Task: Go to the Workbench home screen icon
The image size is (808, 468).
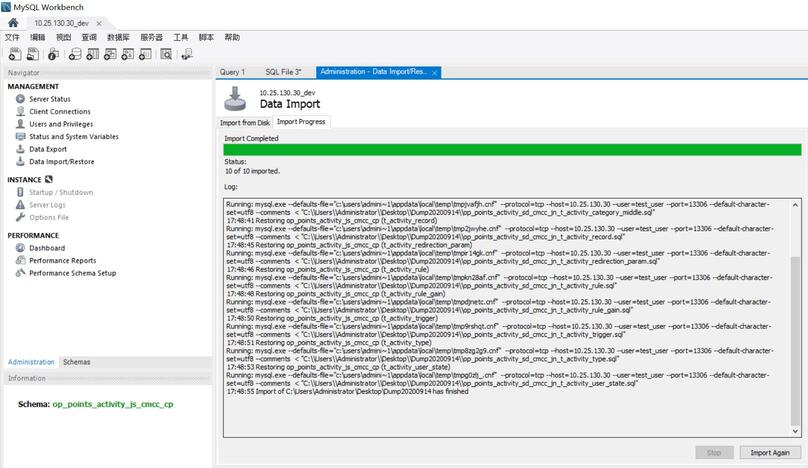Action: (13, 23)
